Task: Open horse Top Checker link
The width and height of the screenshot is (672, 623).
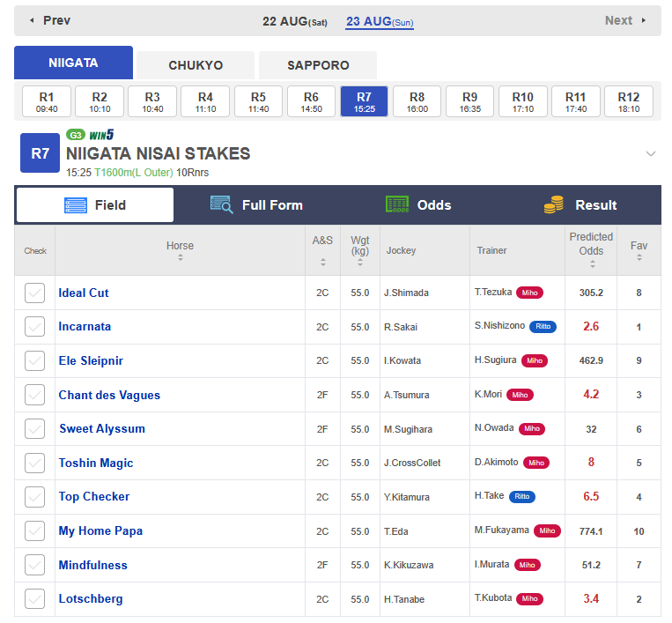Action: pos(94,497)
